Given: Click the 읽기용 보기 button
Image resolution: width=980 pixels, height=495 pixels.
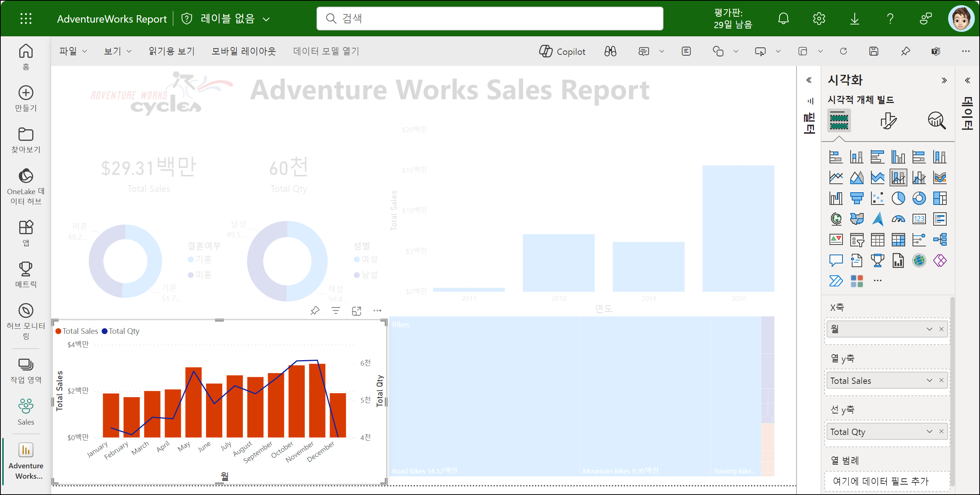Looking at the screenshot, I should (x=172, y=52).
